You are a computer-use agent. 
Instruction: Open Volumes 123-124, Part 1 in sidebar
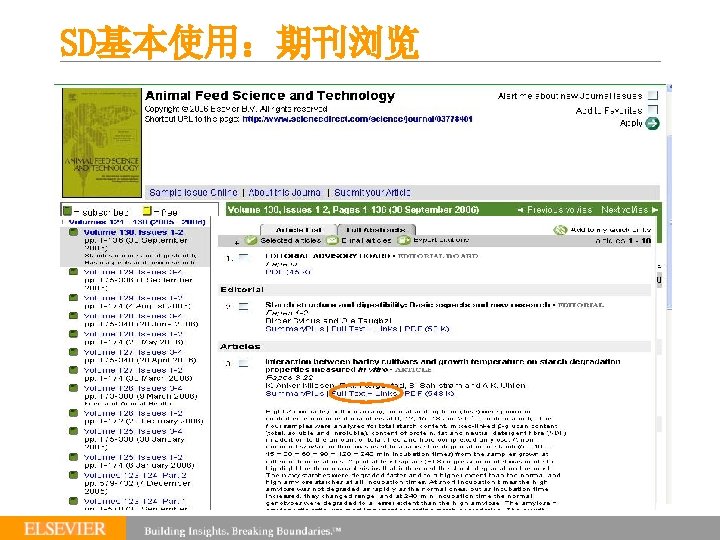(135, 501)
